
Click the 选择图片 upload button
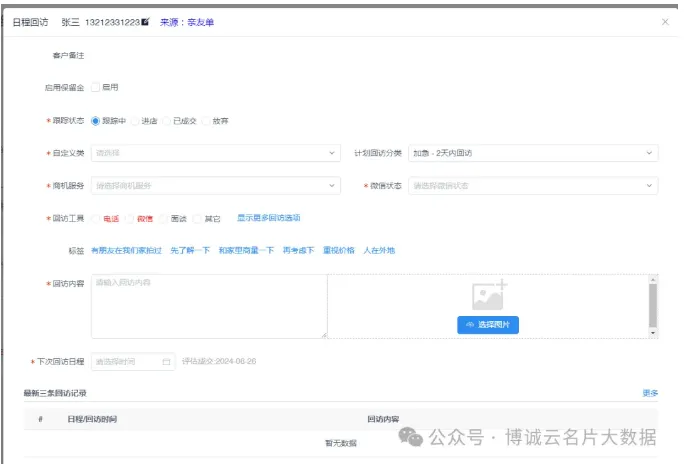click(488, 325)
